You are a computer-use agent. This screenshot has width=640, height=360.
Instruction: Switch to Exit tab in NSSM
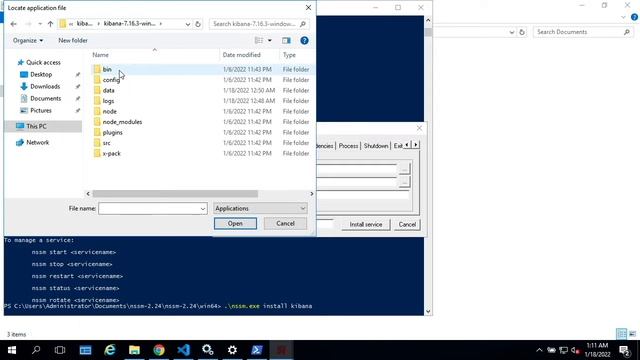[398, 146]
